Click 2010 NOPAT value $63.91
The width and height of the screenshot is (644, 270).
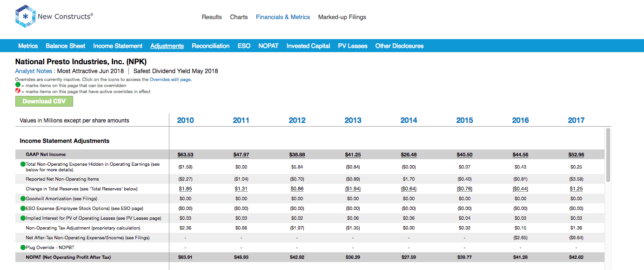click(x=185, y=257)
